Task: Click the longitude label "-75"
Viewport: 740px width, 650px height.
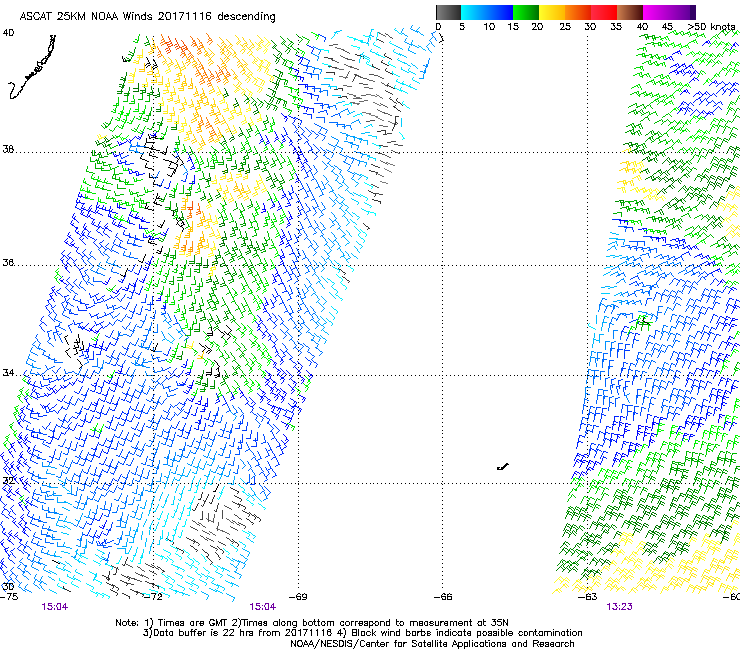Action: pos(9,597)
